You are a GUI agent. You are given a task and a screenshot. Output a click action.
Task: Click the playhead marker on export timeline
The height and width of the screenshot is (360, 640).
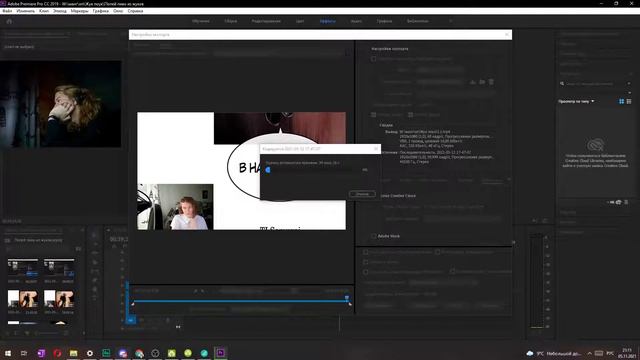click(347, 298)
